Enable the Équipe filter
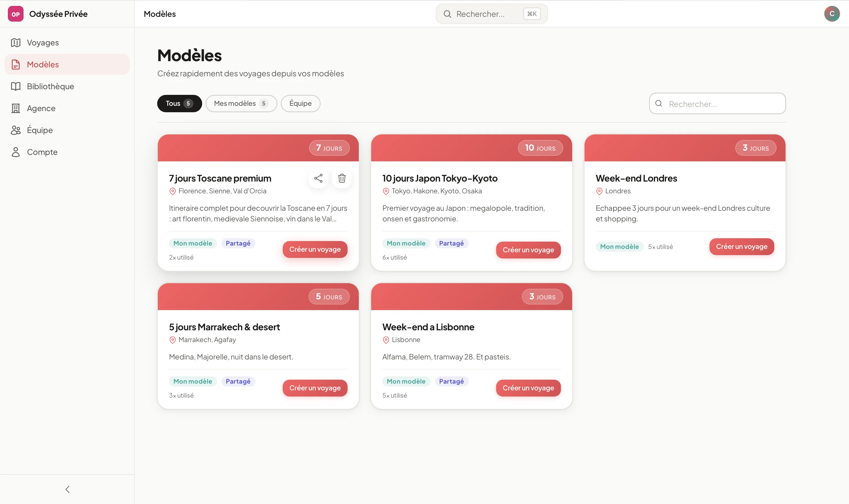Screen dimensions: 849x504 point(300,103)
